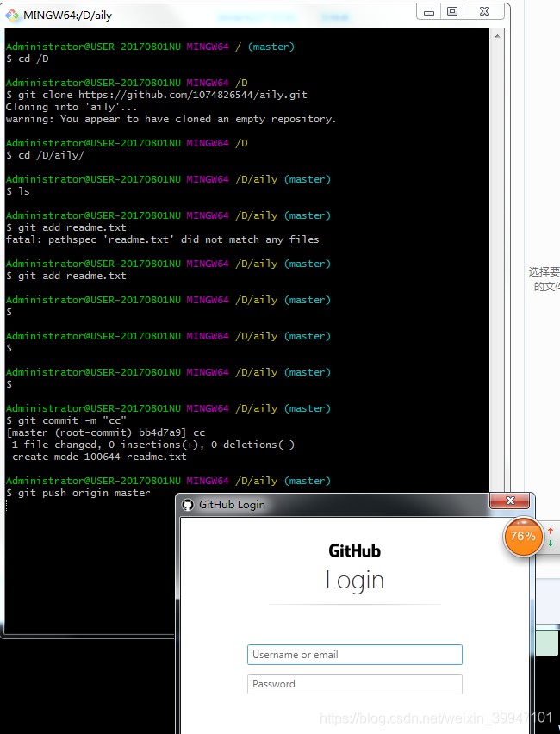Screen dimensions: 560x734
Task: Click the git clone command line
Action: [x=157, y=95]
